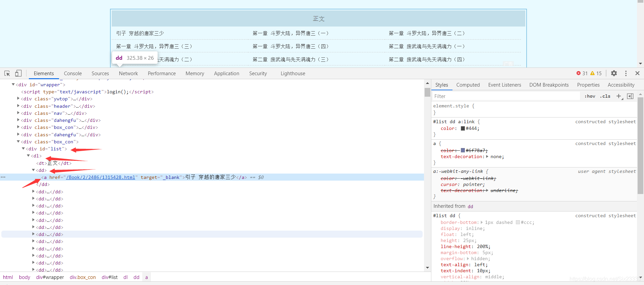Switch to the Console tab
644x285 pixels.
coord(73,74)
